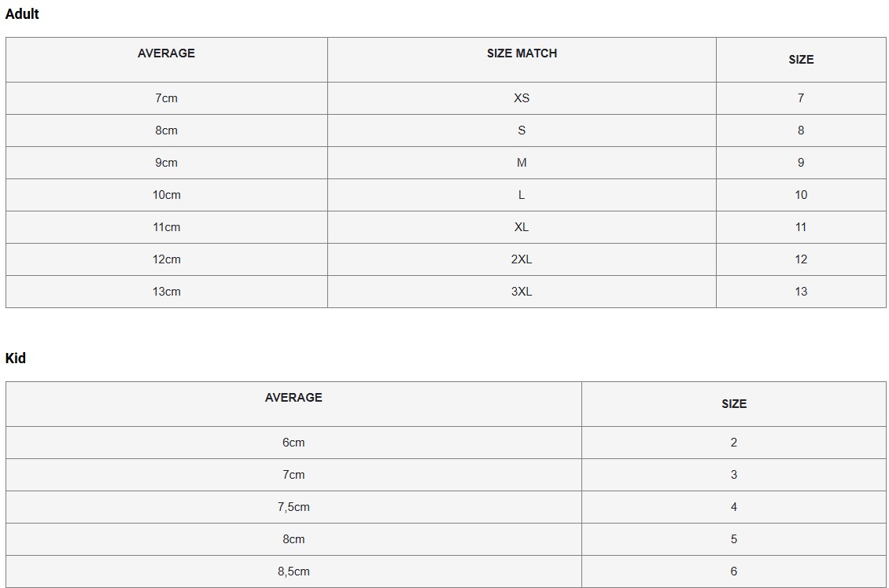Click the XL size match cell
The height and width of the screenshot is (588, 889).
522,227
